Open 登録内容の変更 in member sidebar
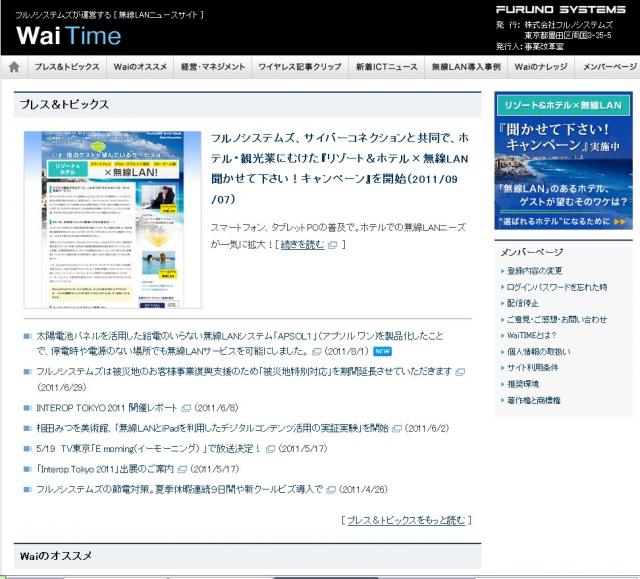This screenshot has height=579, width=640. 534,271
